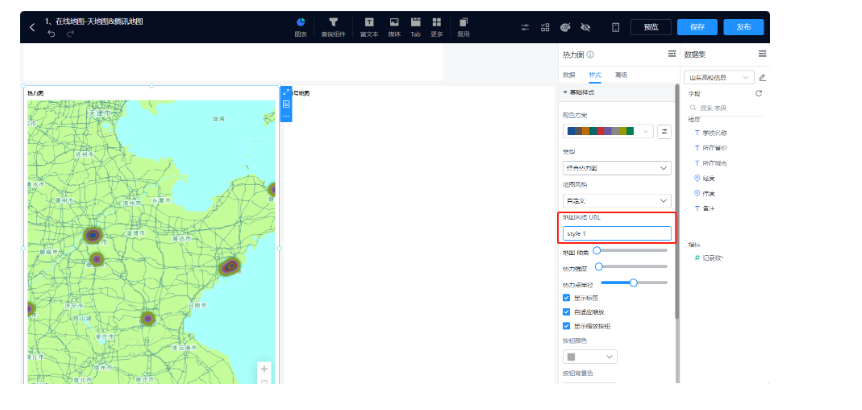Open the 类型 heatmap type dropdown
Image resolution: width=862 pixels, height=410 pixels.
617,168
